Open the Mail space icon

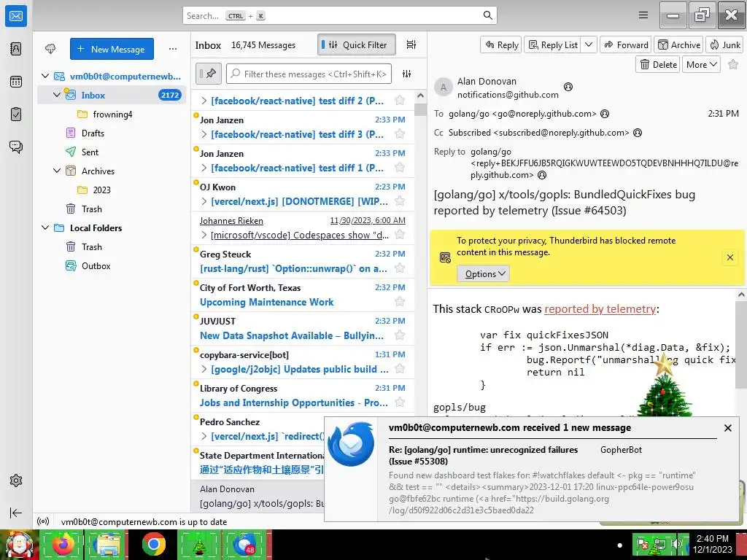[x=16, y=16]
